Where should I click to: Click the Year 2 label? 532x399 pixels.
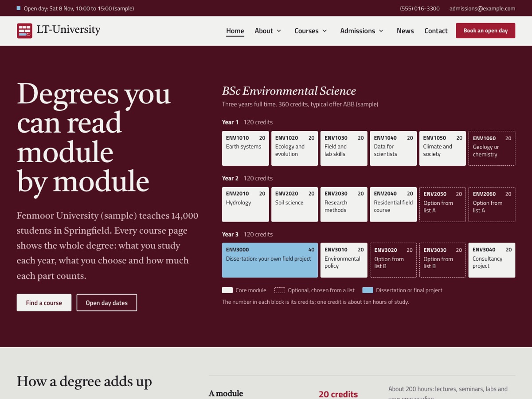(230, 178)
